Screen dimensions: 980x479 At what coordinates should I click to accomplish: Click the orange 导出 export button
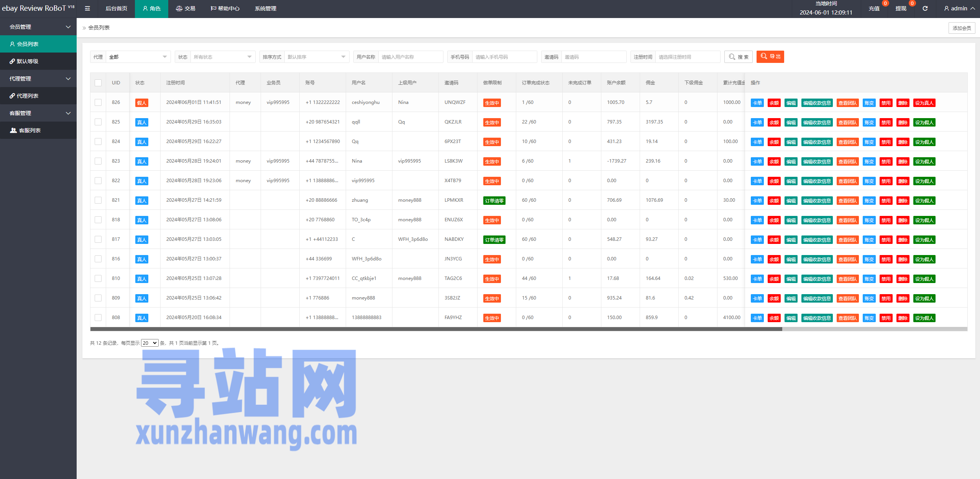(x=770, y=56)
